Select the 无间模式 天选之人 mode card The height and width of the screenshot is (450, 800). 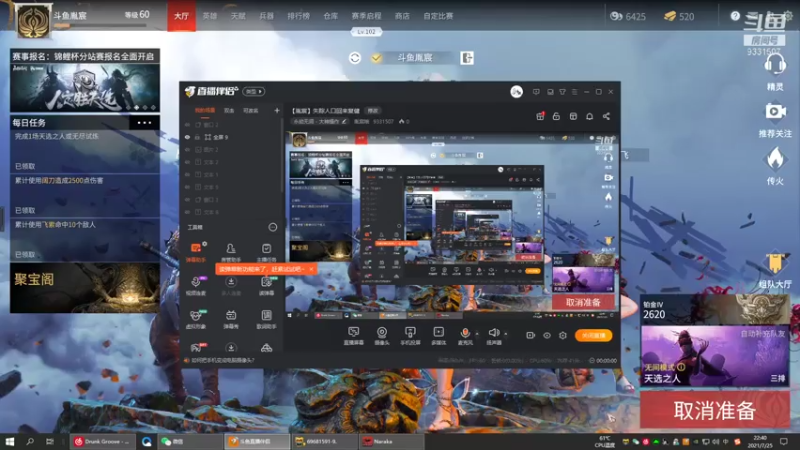715,356
